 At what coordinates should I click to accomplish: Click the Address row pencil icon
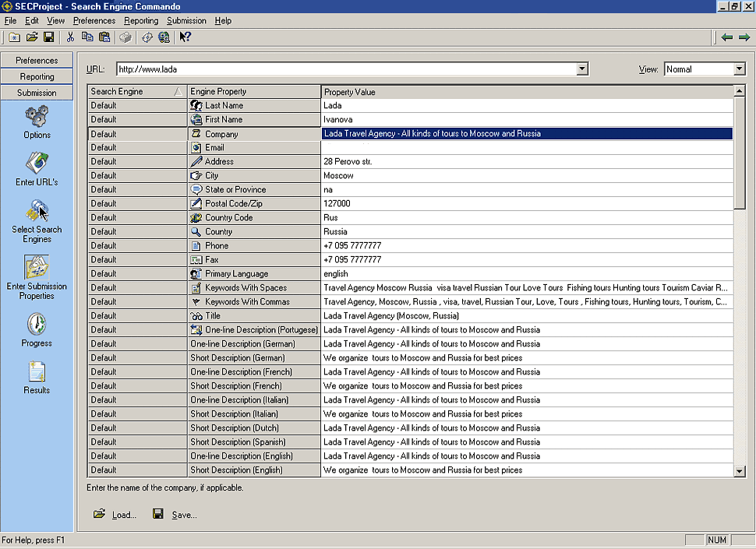pyautogui.click(x=196, y=161)
